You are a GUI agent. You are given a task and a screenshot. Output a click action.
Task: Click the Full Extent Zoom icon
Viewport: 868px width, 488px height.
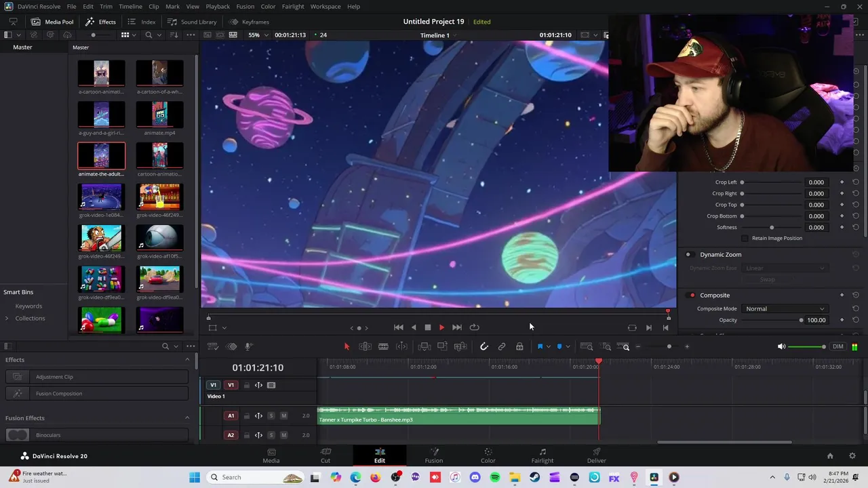point(587,346)
